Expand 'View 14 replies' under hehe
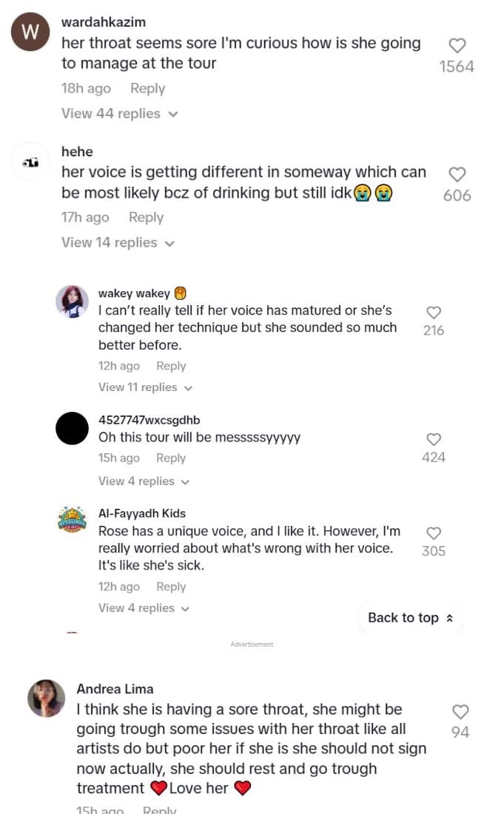 click(x=118, y=242)
